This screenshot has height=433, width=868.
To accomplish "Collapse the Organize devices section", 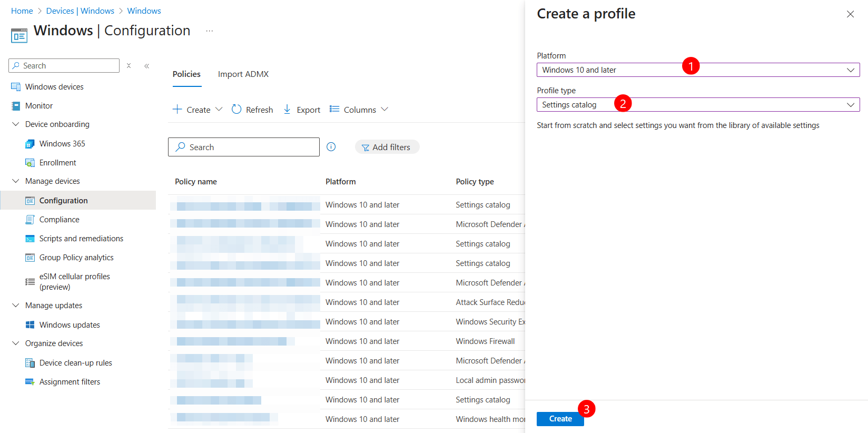I will point(16,343).
